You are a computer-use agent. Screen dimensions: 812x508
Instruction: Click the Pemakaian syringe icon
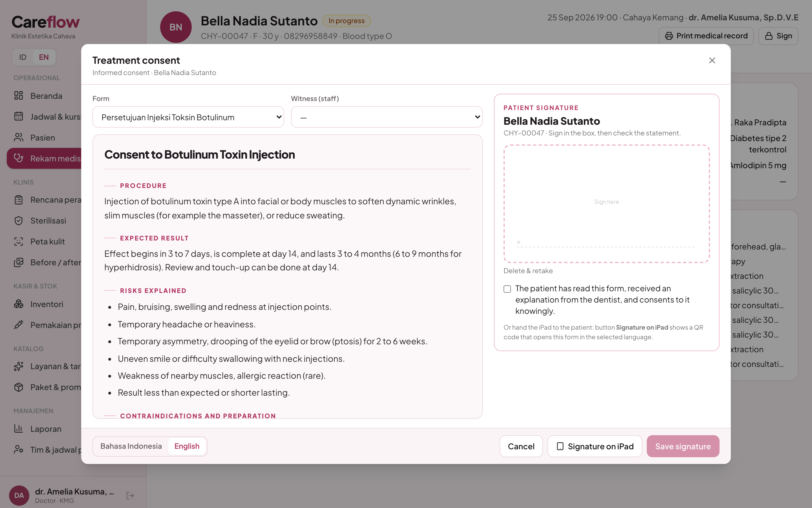coord(18,325)
